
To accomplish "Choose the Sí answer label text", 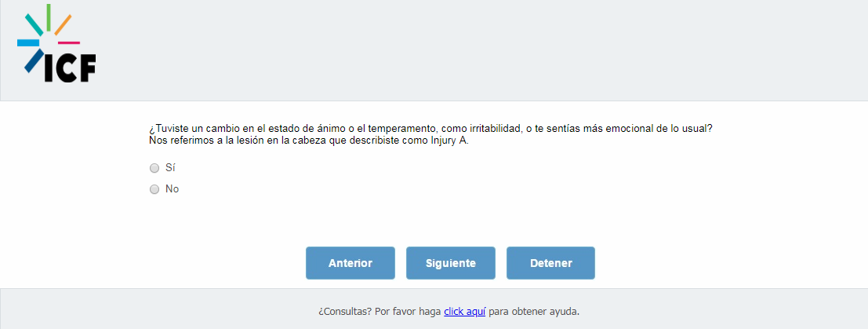I will (170, 167).
